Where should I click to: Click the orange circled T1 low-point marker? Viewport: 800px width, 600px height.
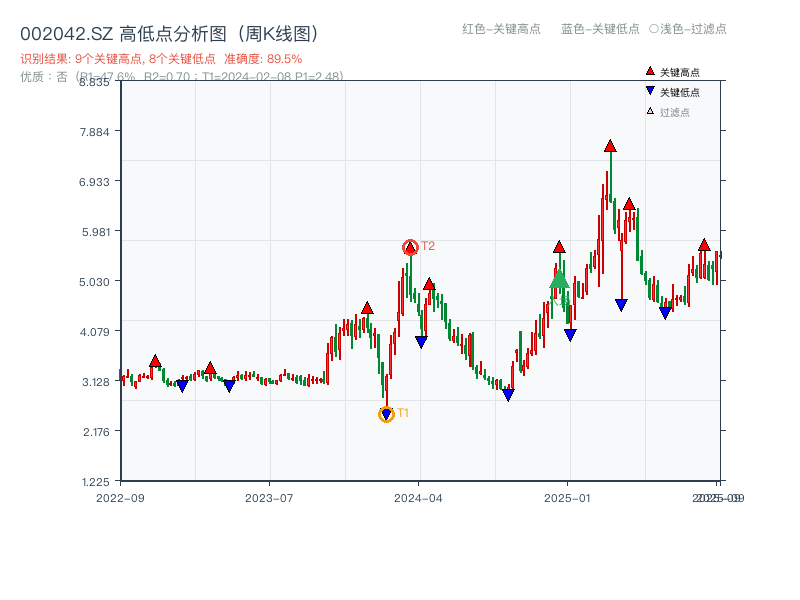pyautogui.click(x=386, y=413)
